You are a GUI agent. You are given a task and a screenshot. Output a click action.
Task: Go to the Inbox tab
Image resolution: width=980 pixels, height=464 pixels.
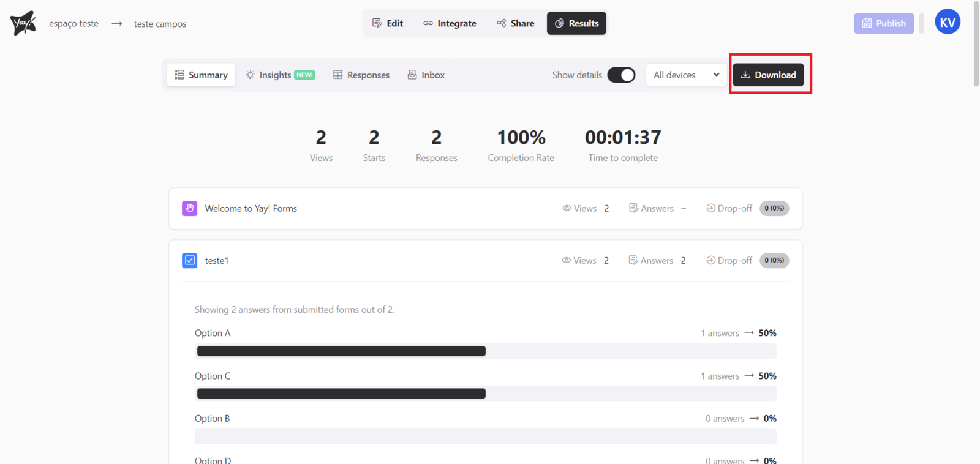[x=426, y=75]
